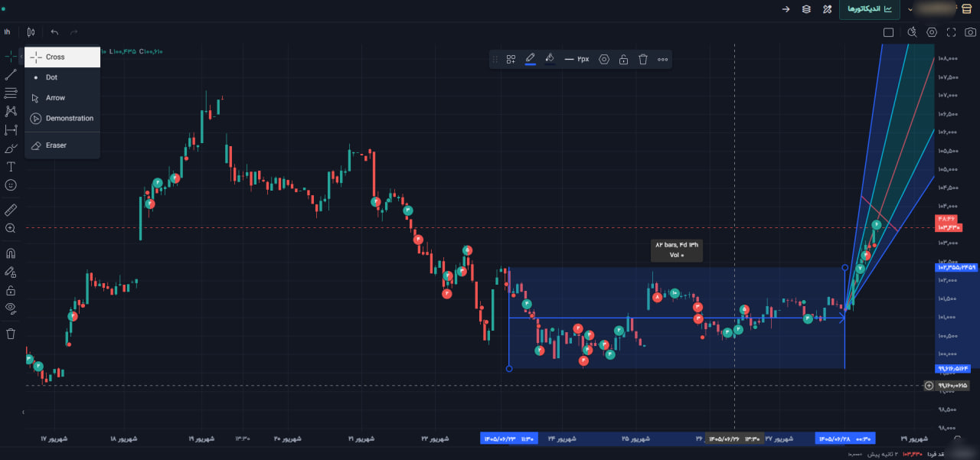Viewport: 980px width, 460px height.
Task: Toggle Magnet mode for drawings
Action: pos(11,253)
